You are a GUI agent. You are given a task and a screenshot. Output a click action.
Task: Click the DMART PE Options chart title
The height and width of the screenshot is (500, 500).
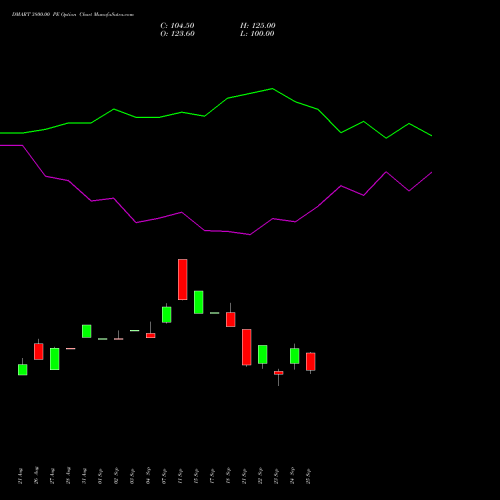pyautogui.click(x=73, y=15)
